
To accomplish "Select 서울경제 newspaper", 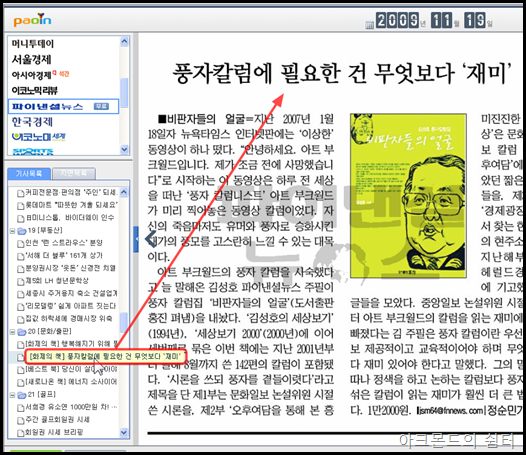I will 32,59.
